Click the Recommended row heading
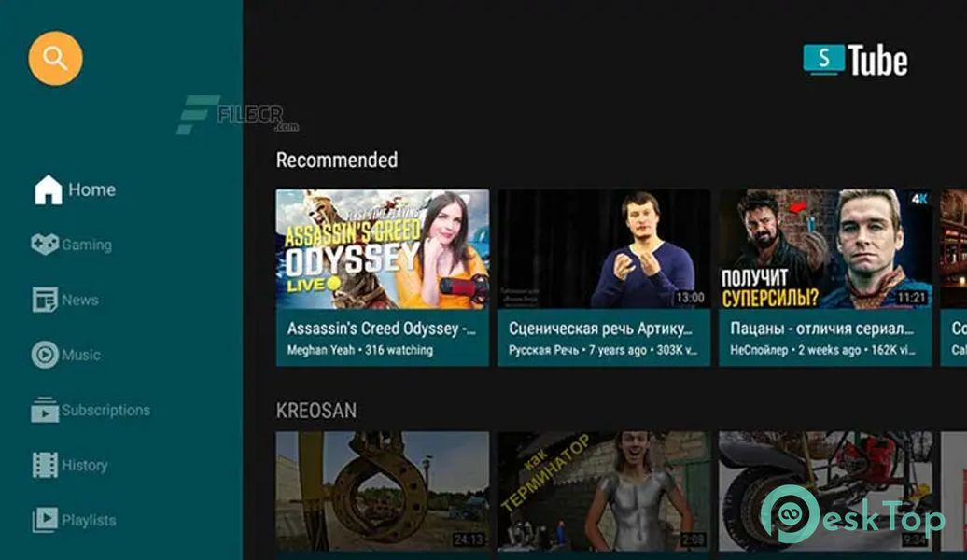The image size is (967, 560). coord(337,160)
